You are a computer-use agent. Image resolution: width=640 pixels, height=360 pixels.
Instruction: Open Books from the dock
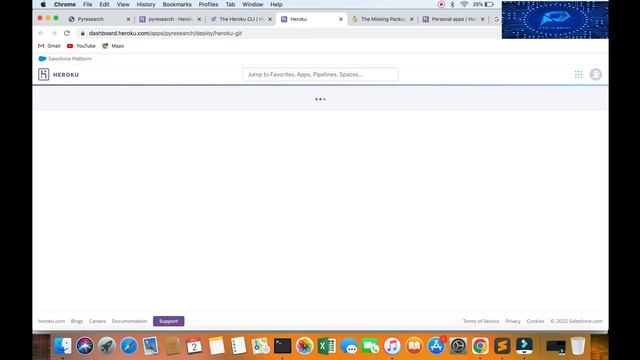click(414, 346)
